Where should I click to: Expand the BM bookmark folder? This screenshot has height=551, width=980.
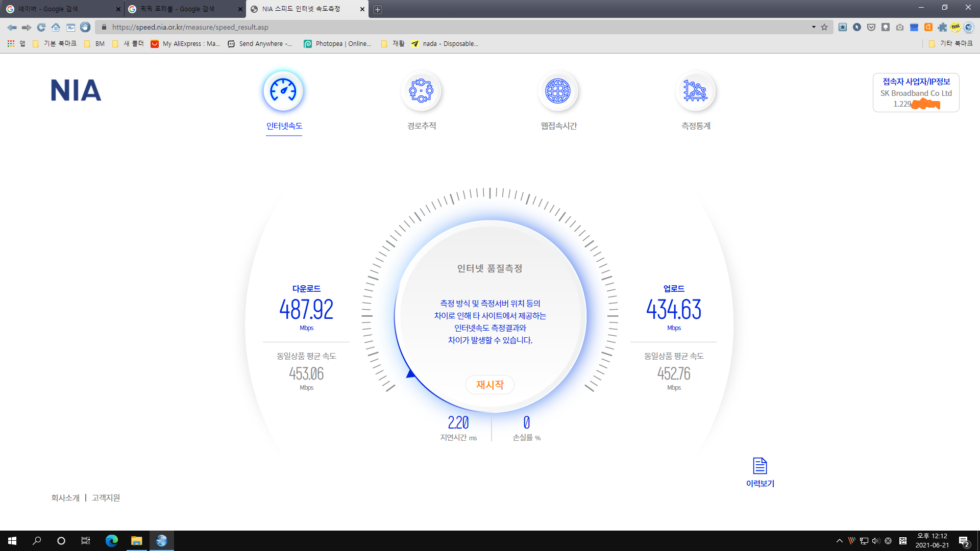pyautogui.click(x=94, y=44)
